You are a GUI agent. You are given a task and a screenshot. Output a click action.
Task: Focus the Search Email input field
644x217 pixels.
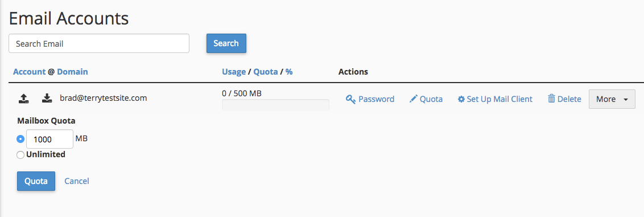99,43
